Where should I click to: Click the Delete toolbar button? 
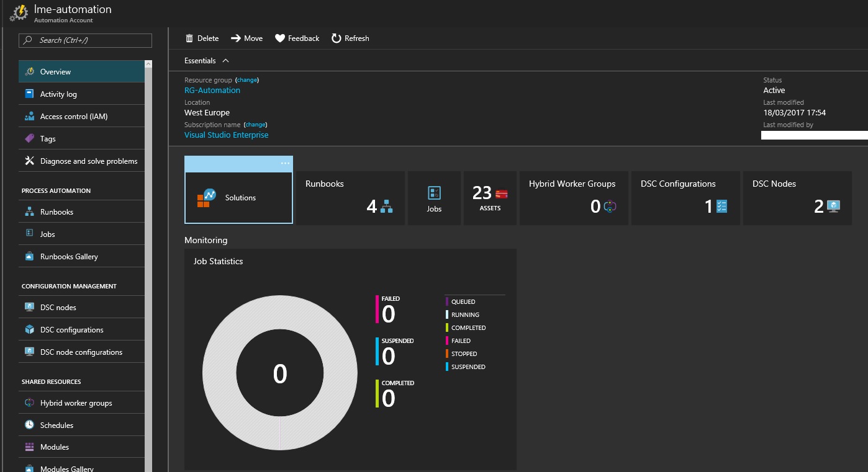(202, 38)
